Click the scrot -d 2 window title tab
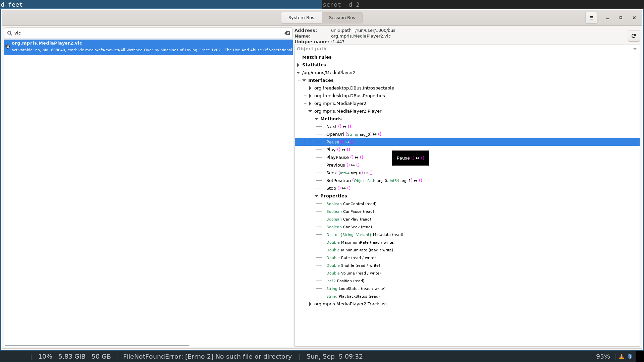This screenshot has height=362, width=644. tap(483, 4)
